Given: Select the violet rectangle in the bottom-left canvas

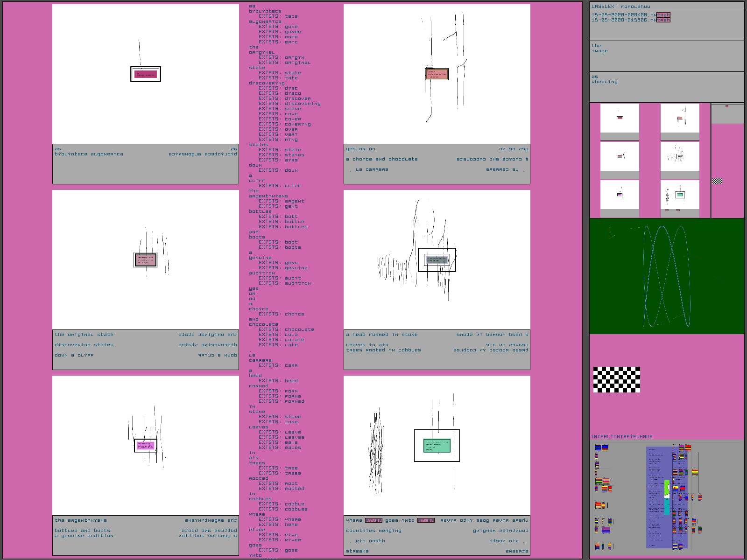Looking at the screenshot, I should (146, 446).
